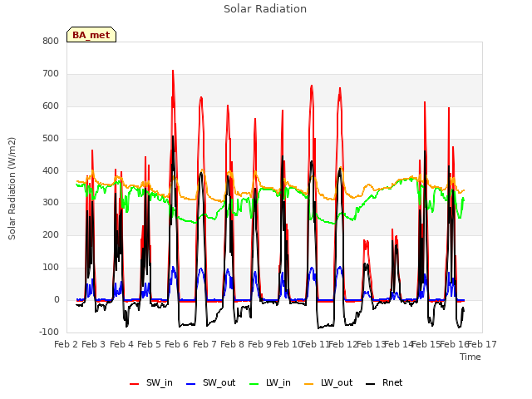532x399 pixels.
Task: Click the Feb 5 x-axis label
Action: 149,344
